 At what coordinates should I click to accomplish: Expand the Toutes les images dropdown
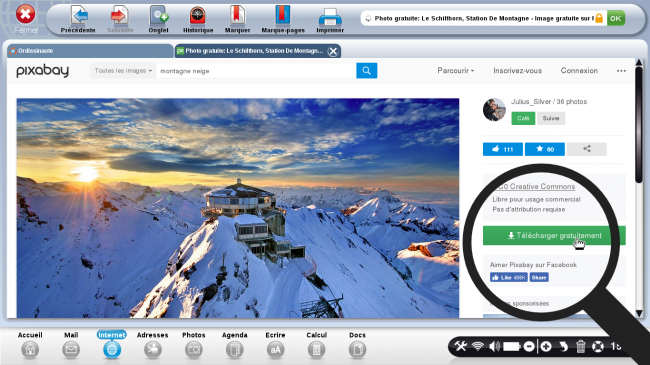click(x=123, y=71)
